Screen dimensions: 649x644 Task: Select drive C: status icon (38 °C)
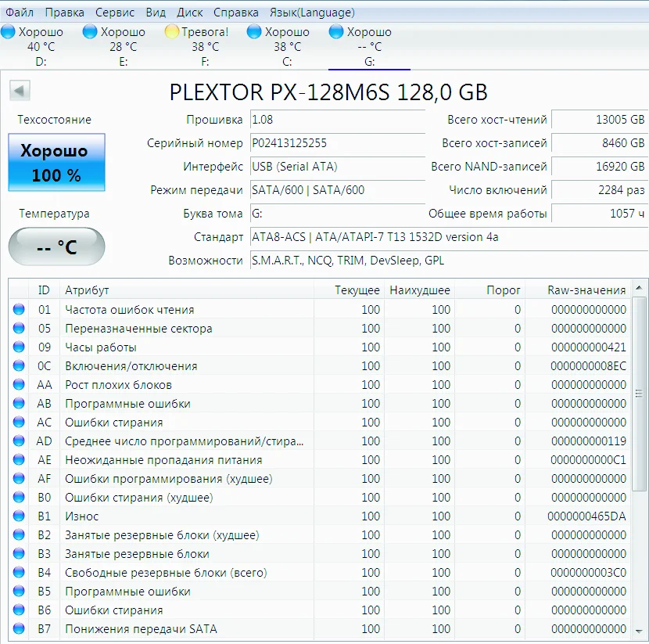[254, 32]
